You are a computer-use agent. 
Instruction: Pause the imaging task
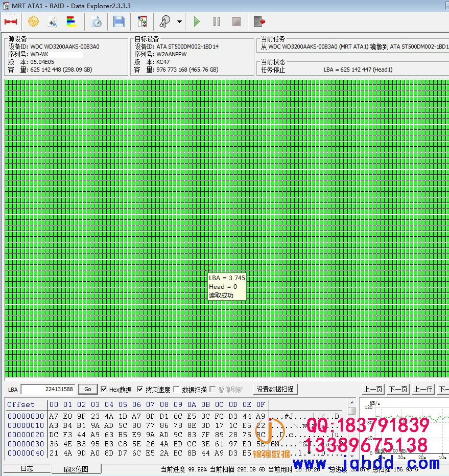click(x=217, y=21)
